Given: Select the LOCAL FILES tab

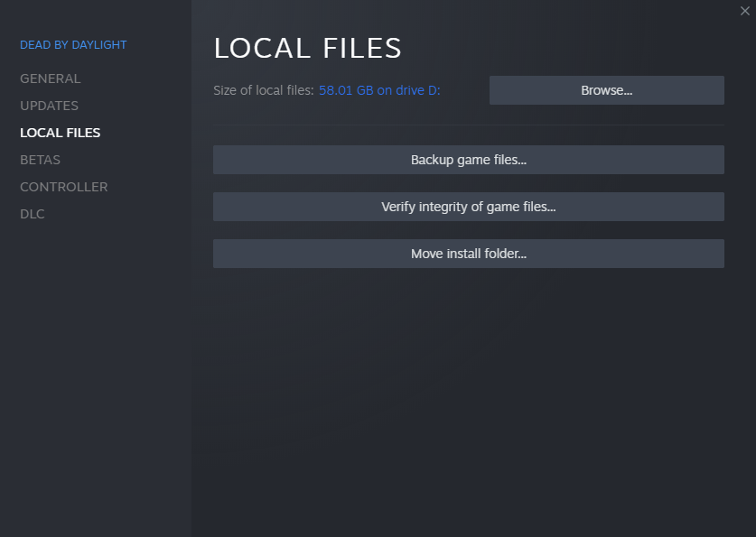Looking at the screenshot, I should 60,133.
